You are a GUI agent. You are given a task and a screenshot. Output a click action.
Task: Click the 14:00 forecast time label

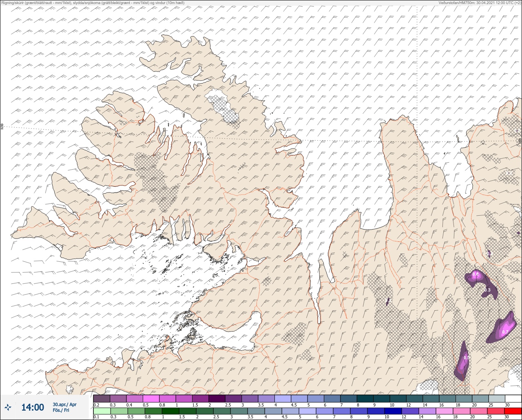[33, 407]
